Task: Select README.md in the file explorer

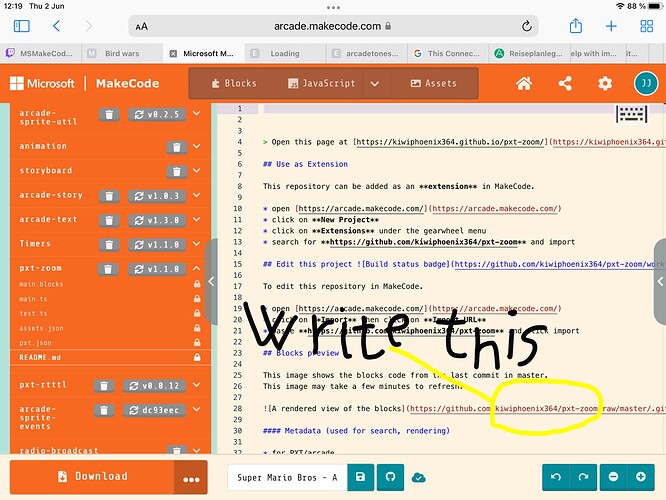Action: pos(110,357)
